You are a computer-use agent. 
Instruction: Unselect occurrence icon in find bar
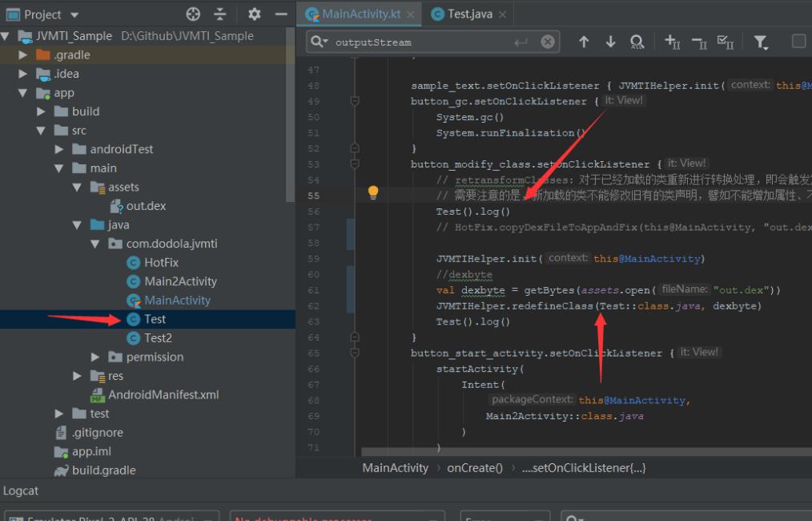[699, 42]
